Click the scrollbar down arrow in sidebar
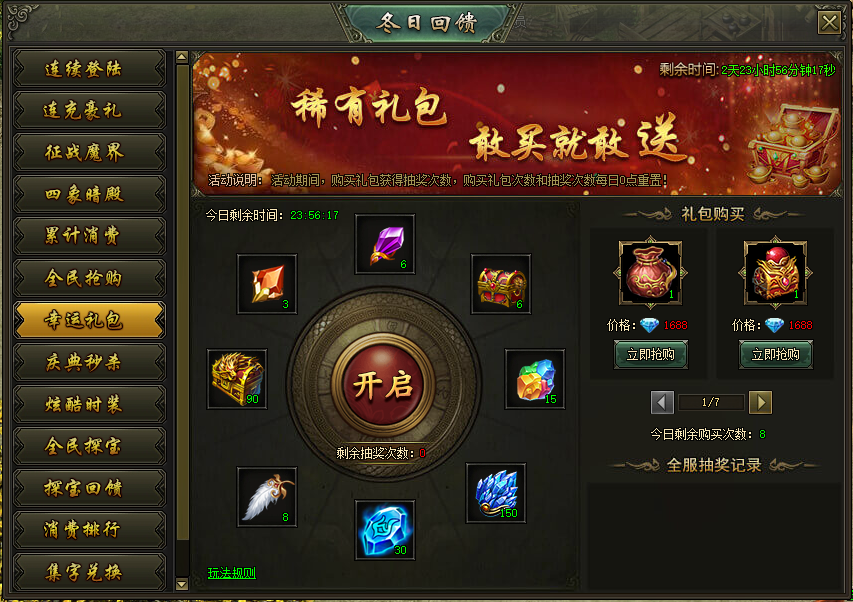853x602 pixels. tap(182, 585)
